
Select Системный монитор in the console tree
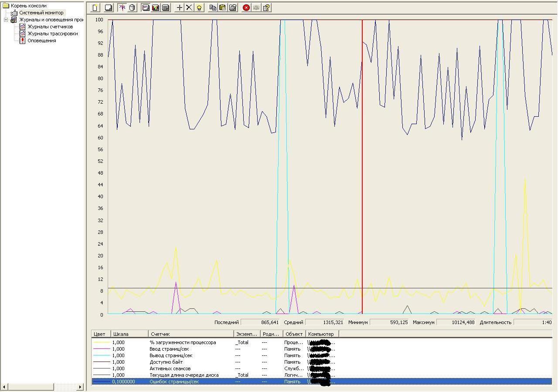click(x=41, y=13)
